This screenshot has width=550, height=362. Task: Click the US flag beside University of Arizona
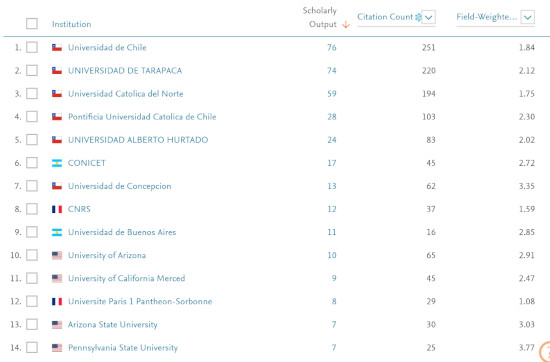57,255
